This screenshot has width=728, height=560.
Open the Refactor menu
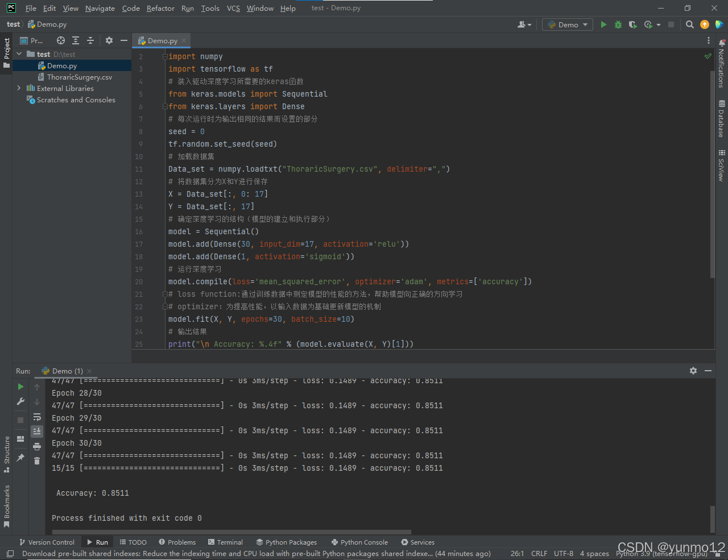(160, 8)
